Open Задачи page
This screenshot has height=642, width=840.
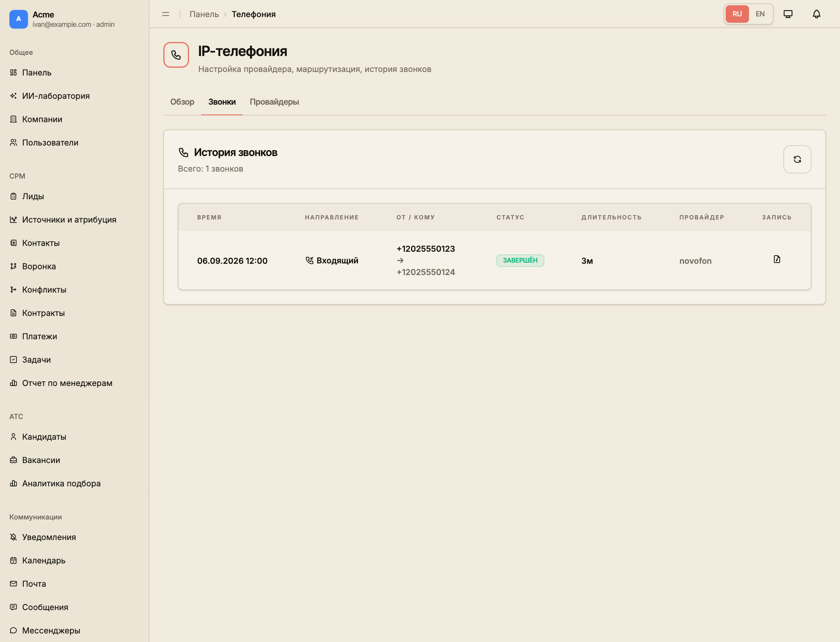coord(74,360)
